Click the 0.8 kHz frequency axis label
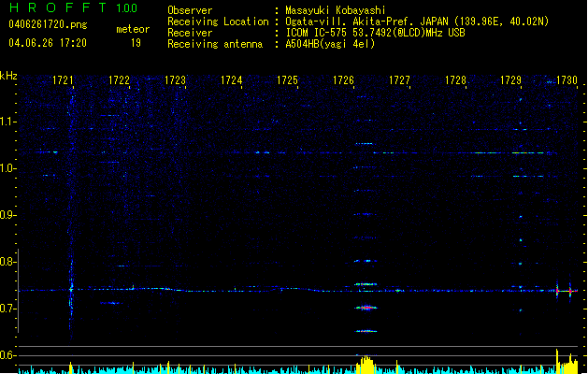The height and width of the screenshot is (374, 588). (x=7, y=262)
